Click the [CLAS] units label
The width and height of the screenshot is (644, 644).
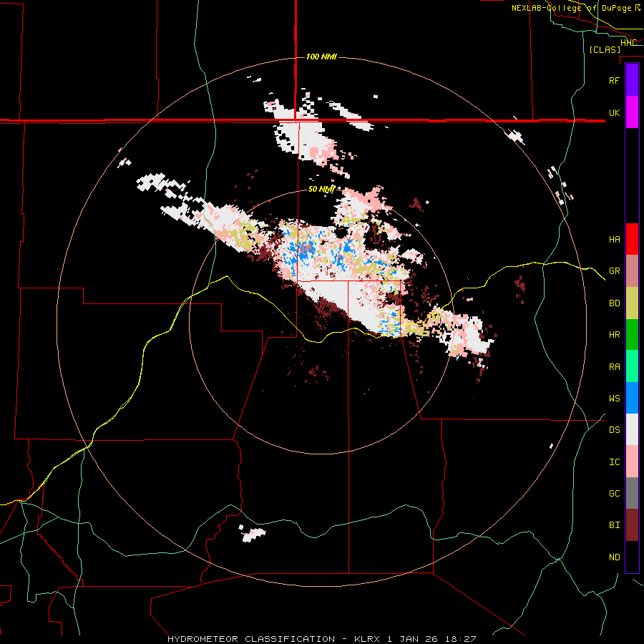[x=605, y=49]
